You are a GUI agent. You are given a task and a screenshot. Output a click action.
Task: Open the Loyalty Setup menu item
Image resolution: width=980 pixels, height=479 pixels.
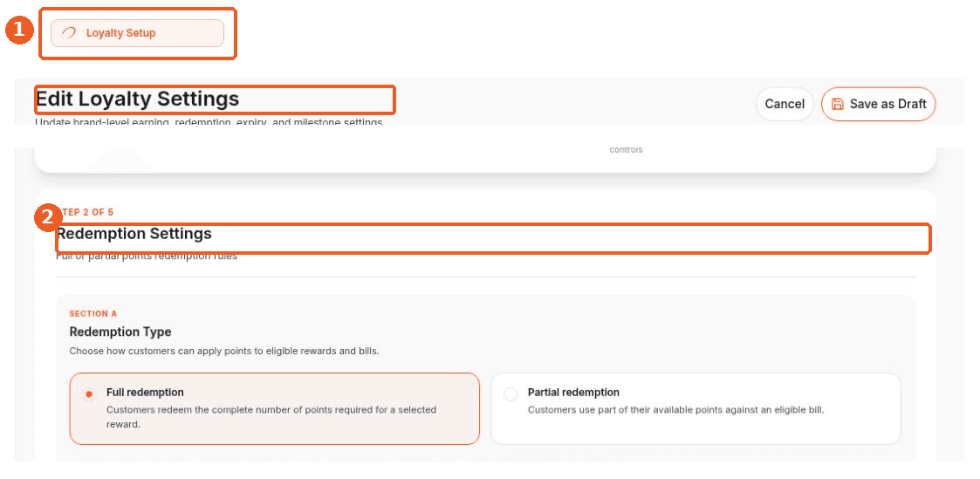137,33
